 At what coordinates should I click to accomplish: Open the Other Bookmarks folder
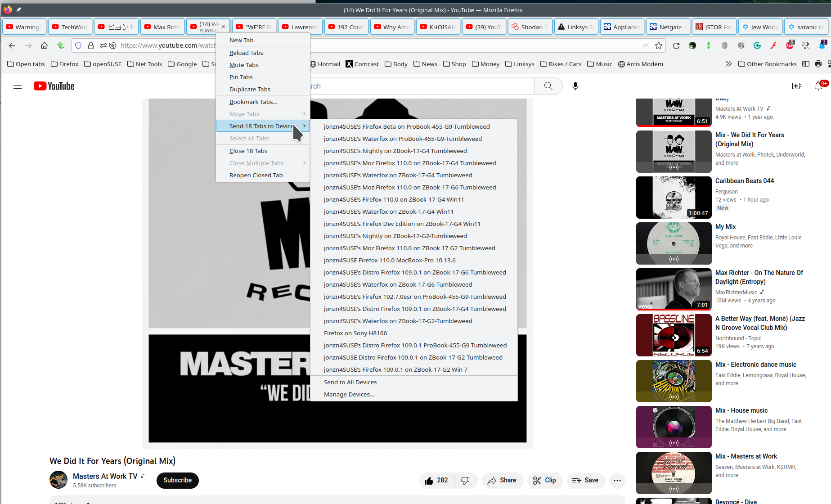click(768, 64)
